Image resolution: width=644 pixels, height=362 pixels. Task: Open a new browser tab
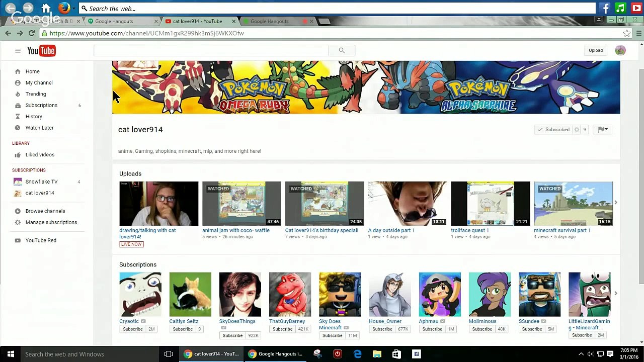click(x=325, y=21)
